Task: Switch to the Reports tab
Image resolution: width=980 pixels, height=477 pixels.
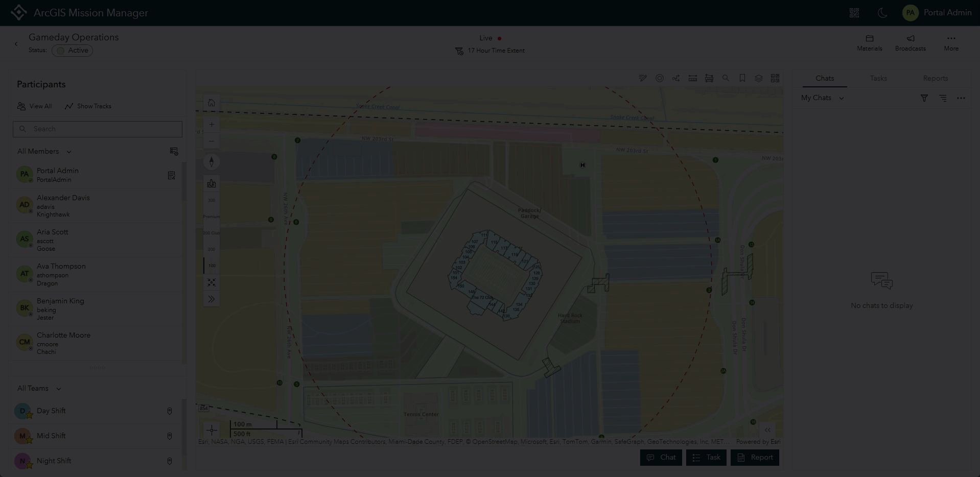Action: (x=936, y=78)
